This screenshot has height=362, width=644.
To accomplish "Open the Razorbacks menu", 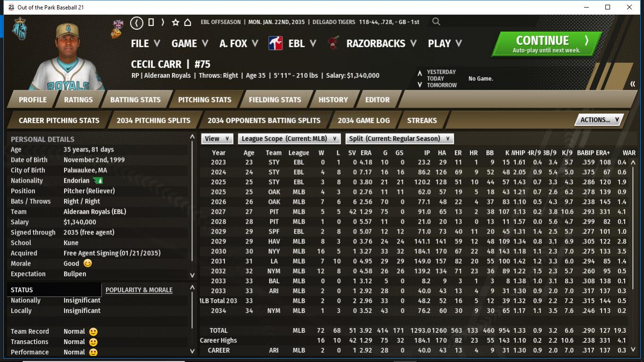I will point(381,43).
